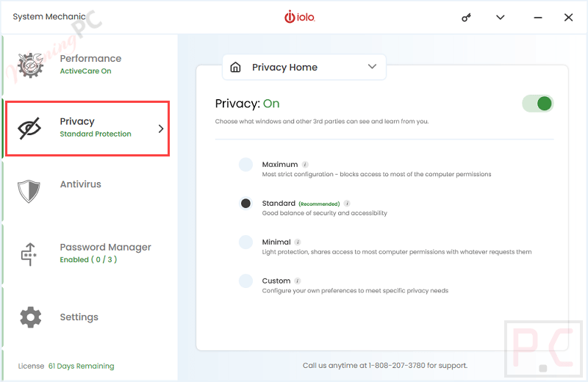Screen dimensions: 588x382
Task: Select the Custom radio button
Action: pyautogui.click(x=246, y=281)
